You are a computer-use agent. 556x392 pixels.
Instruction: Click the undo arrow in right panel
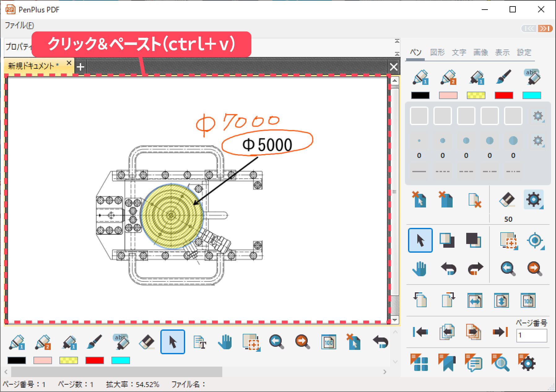[x=448, y=268]
